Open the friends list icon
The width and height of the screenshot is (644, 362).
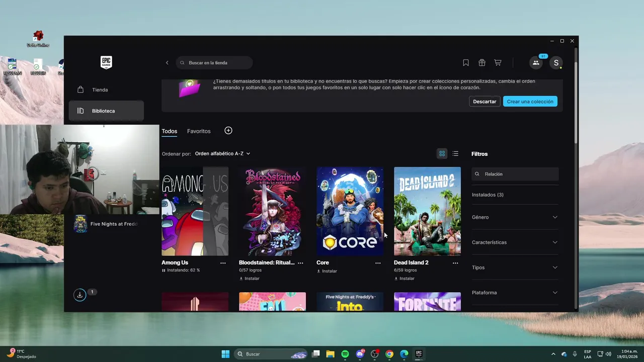[536, 63]
